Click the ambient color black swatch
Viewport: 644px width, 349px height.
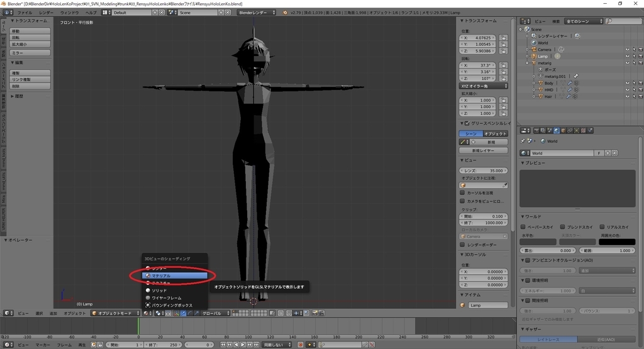(x=617, y=242)
